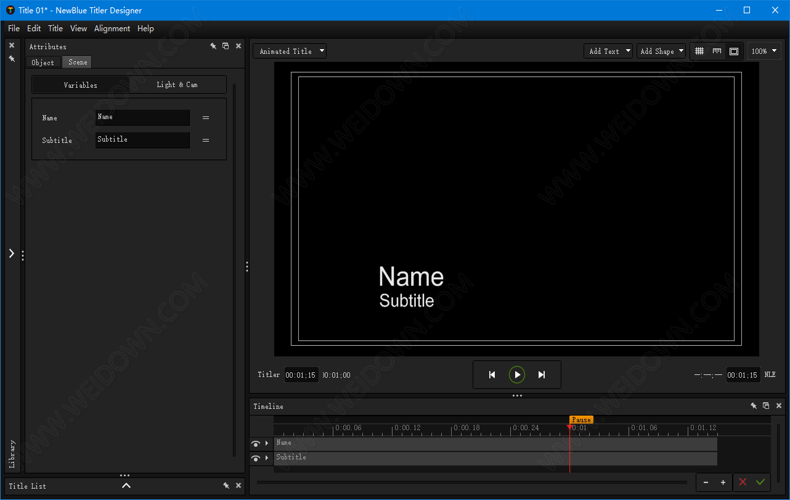Open the Edit menu
Viewport: 790px width, 500px height.
[34, 28]
